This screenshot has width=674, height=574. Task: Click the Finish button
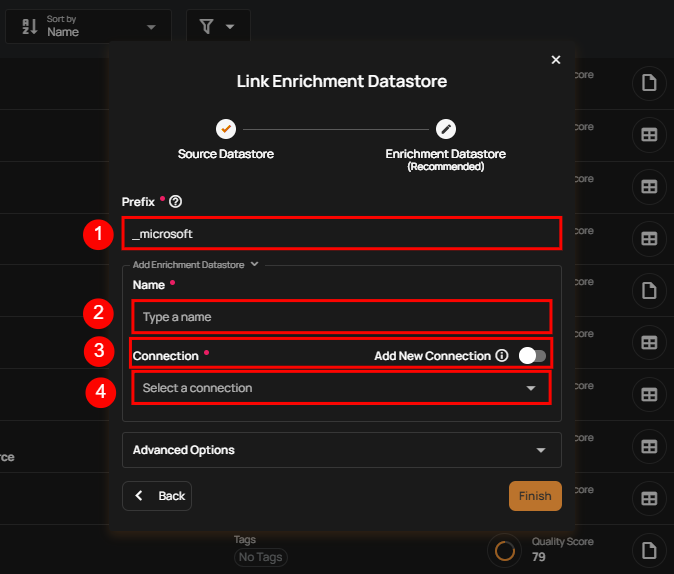click(x=535, y=496)
